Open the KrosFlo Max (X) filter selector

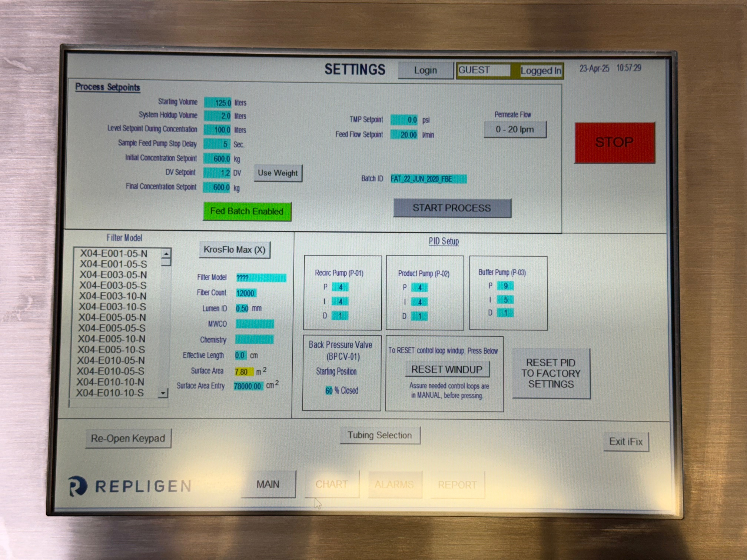(235, 250)
